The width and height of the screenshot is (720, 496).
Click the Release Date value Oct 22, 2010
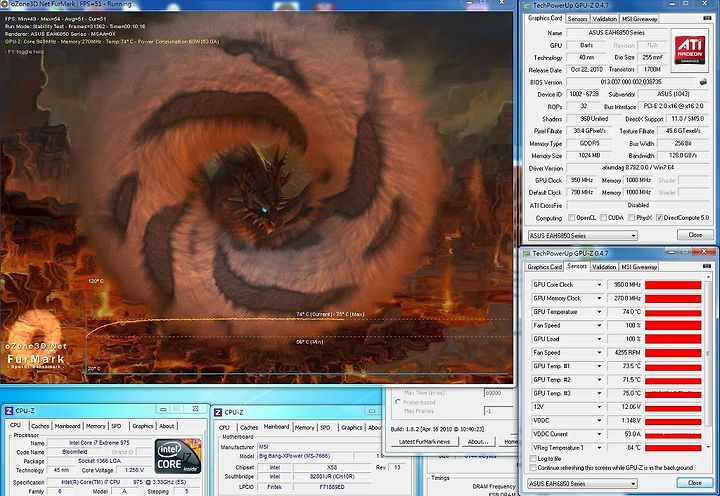[586, 69]
